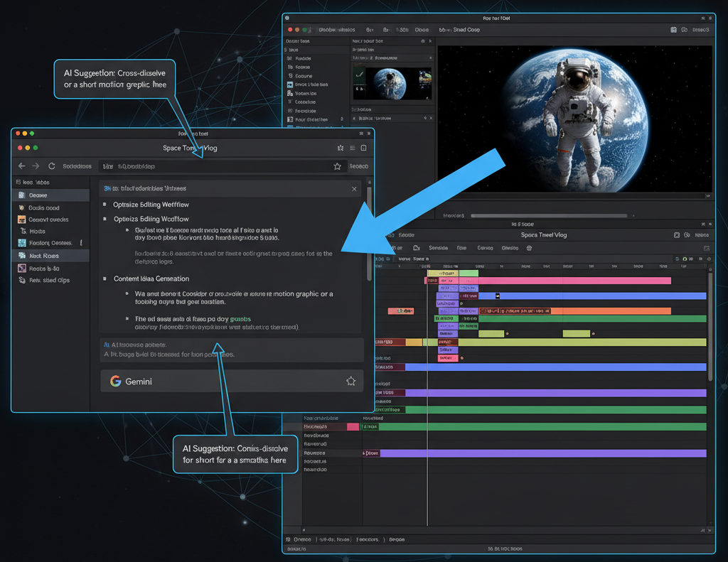This screenshot has width=728, height=562.
Task: Select first highlighted item in browser sidebar
Action: coord(50,195)
